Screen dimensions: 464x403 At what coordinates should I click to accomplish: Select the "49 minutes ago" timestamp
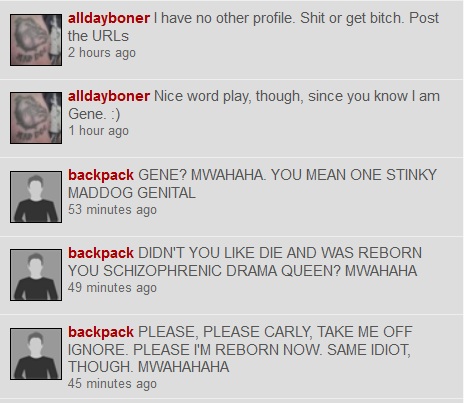112,288
